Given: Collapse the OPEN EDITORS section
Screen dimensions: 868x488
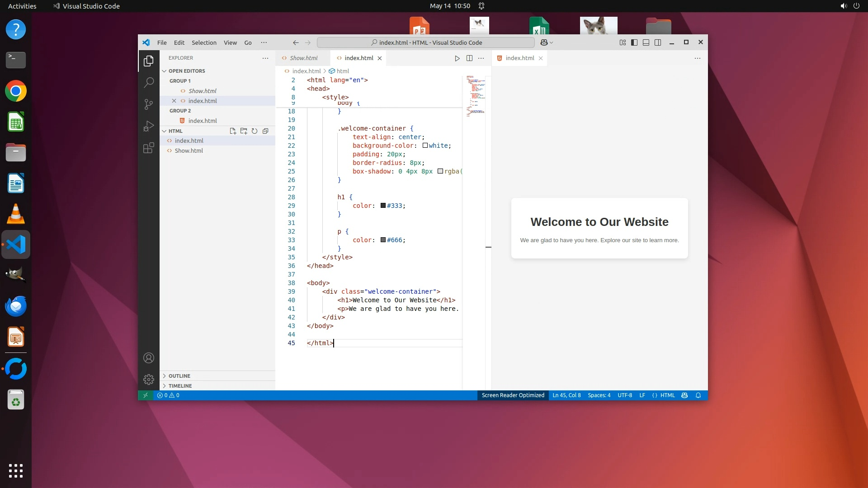Looking at the screenshot, I should (187, 71).
